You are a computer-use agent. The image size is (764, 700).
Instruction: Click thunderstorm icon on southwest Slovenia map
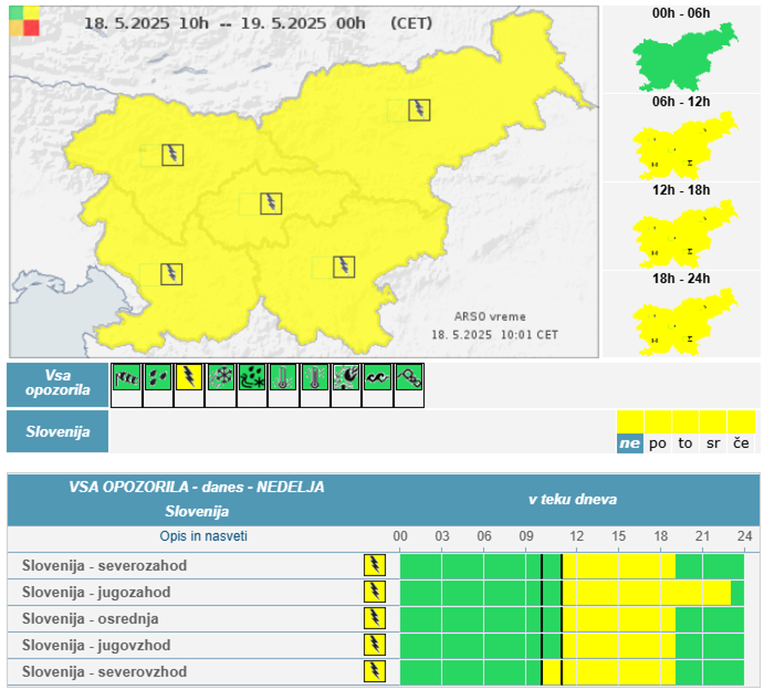[171, 274]
